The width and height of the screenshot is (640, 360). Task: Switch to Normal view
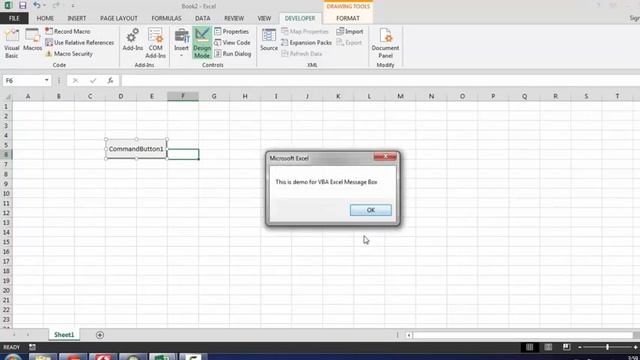click(x=529, y=347)
